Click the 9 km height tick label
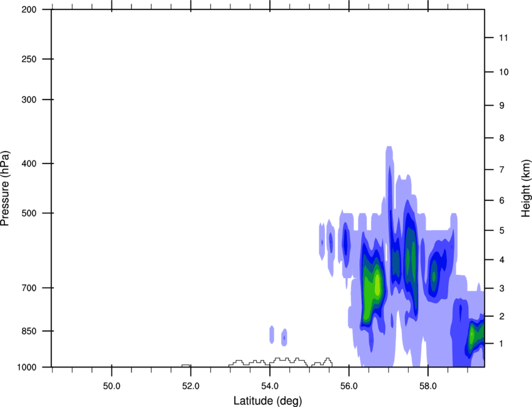 pyautogui.click(x=502, y=106)
